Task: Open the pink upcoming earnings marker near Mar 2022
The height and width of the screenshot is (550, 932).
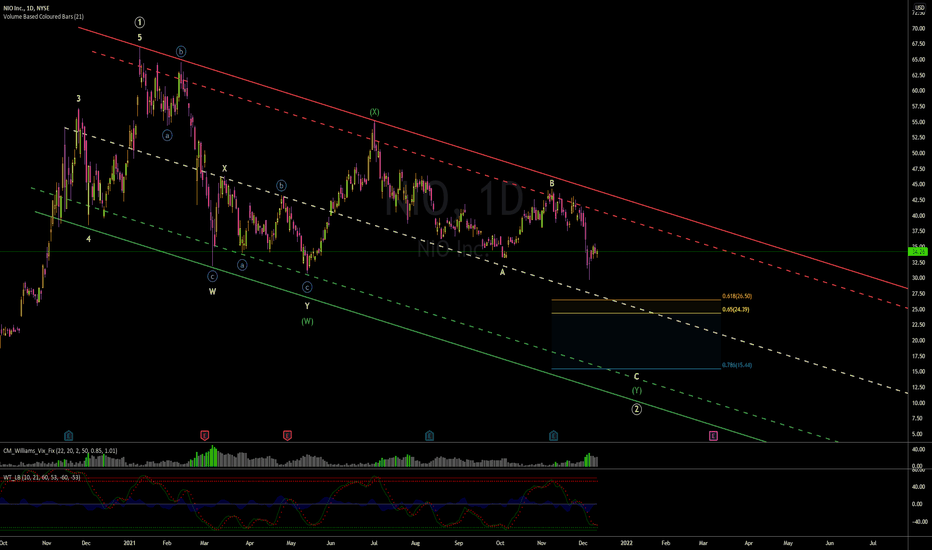Action: [713, 436]
